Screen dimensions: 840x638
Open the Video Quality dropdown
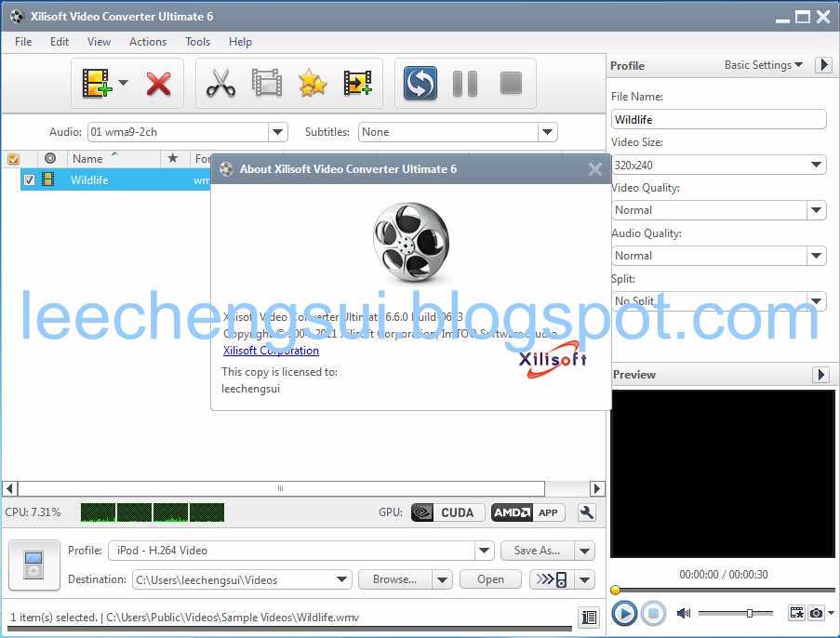pos(816,210)
